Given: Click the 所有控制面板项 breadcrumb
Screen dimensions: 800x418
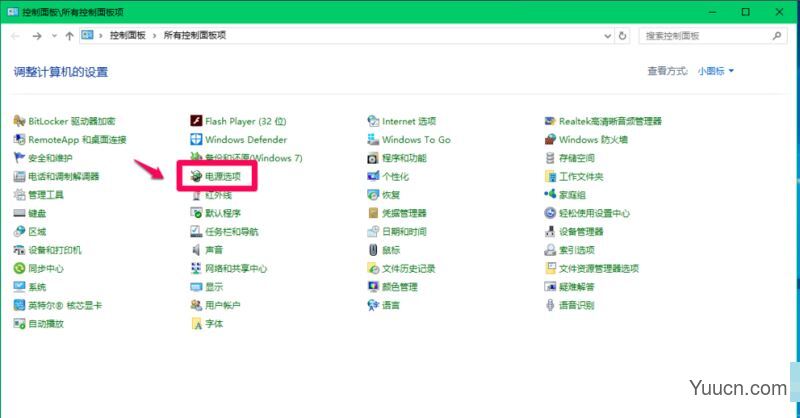Looking at the screenshot, I should 195,35.
